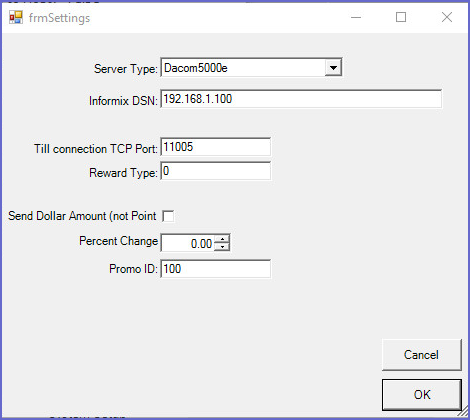Confirm settings with the OK button

tap(422, 395)
